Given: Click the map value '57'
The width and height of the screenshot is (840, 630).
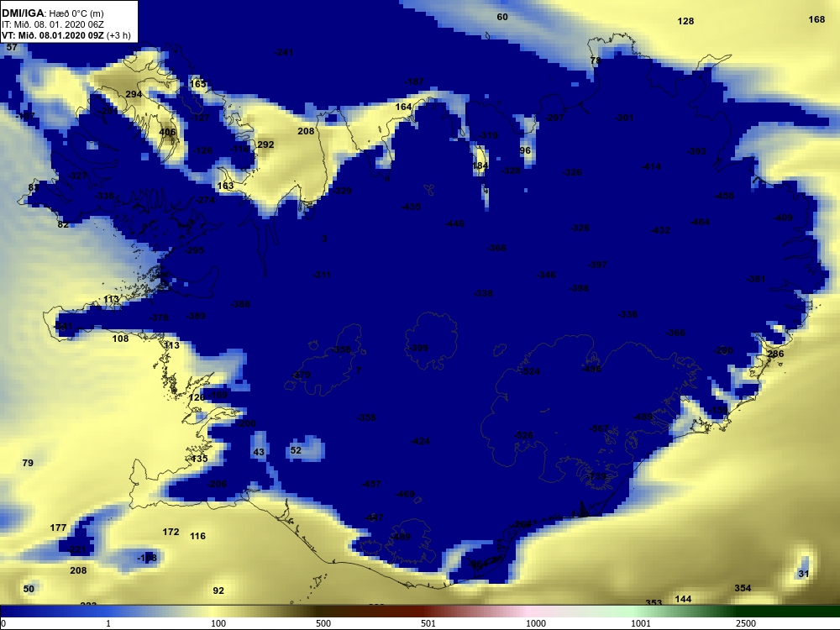Looking at the screenshot, I should tap(12, 47).
